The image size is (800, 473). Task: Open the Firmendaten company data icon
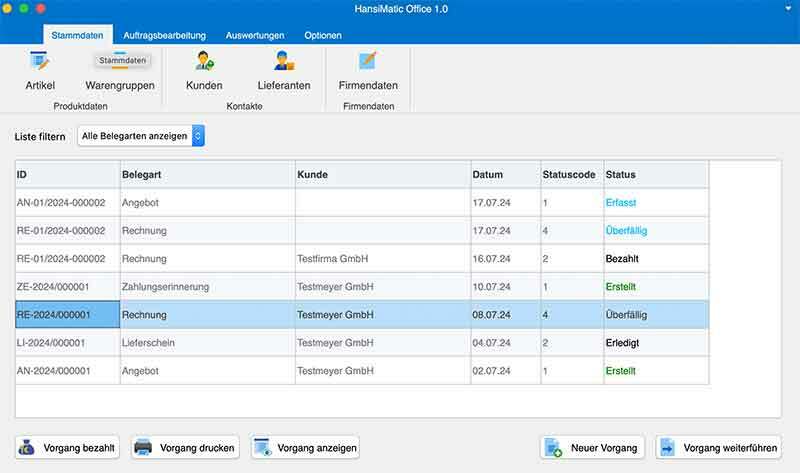click(368, 68)
